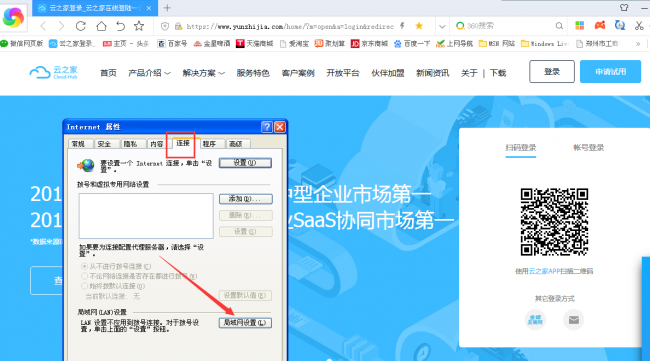Click the magnifier search icon

point(559,26)
